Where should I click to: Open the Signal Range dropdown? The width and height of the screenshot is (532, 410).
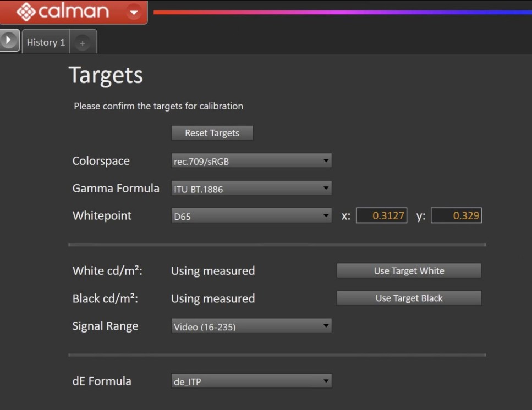[251, 326]
